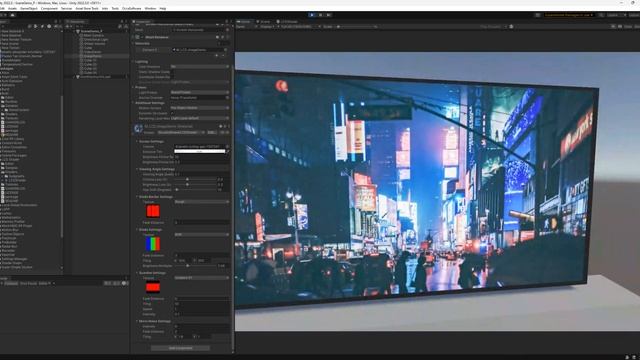The width and height of the screenshot is (640, 360).
Task: Select the Hierarchy tab
Action: coord(76,22)
